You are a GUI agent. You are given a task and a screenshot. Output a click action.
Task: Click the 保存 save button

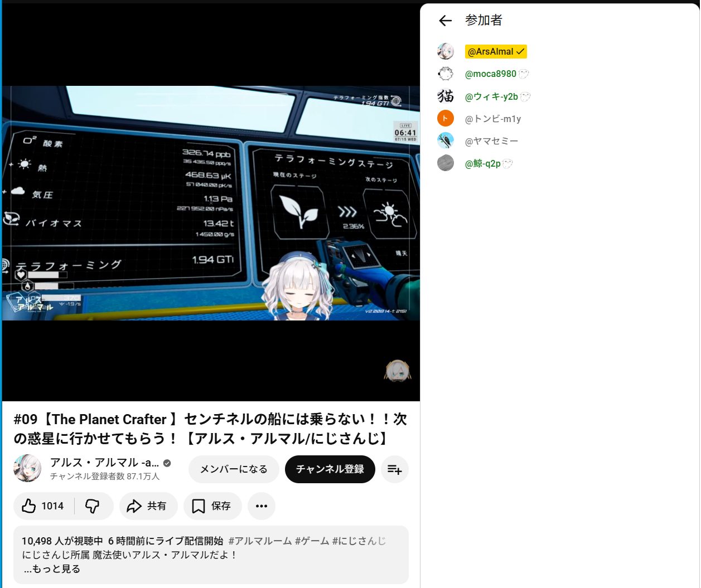212,506
